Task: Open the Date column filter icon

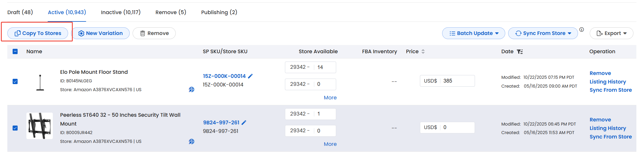Action: pos(520,52)
